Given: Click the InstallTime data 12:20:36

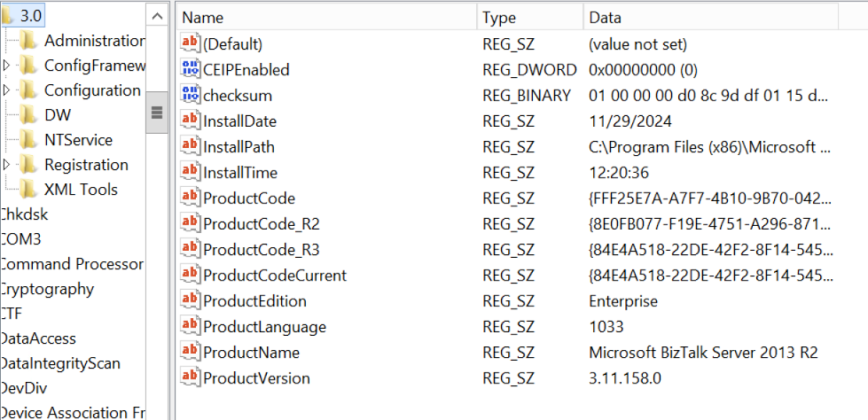Looking at the screenshot, I should (619, 173).
